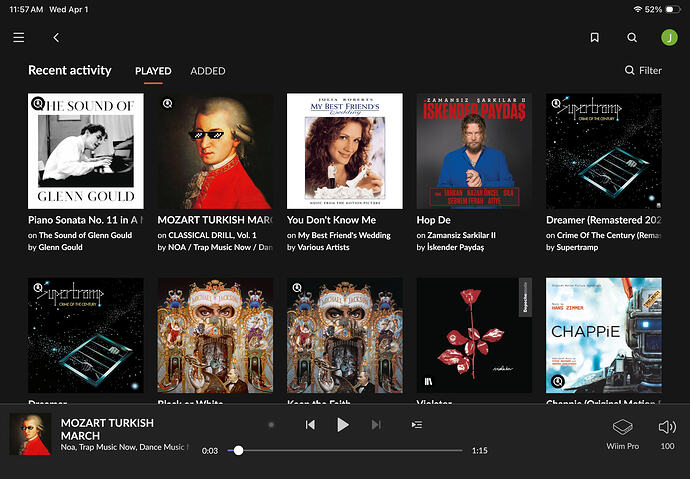Open search with the top magnifier icon
This screenshot has width=690, height=479.
coord(632,38)
